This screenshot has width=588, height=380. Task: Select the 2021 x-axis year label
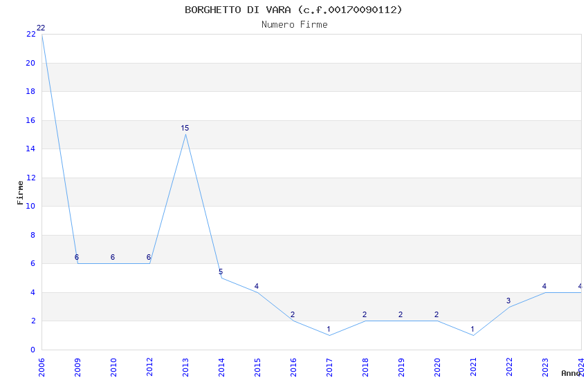pos(473,368)
